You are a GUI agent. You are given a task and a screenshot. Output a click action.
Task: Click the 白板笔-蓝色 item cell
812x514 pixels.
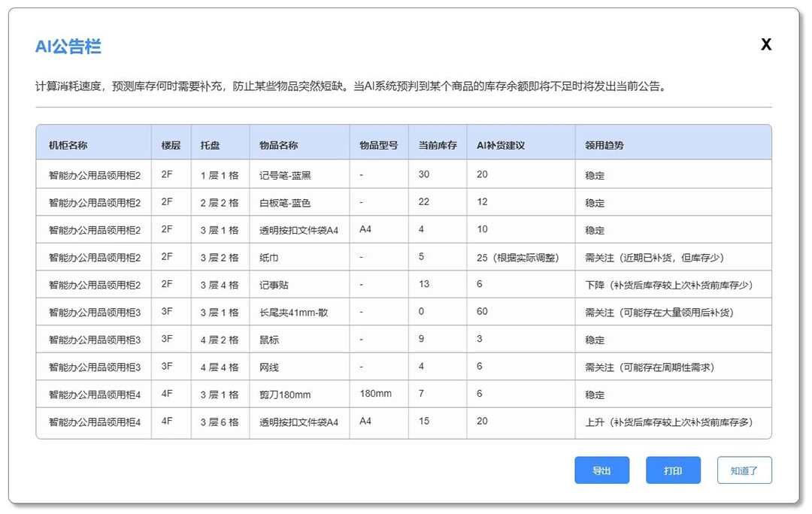point(285,203)
